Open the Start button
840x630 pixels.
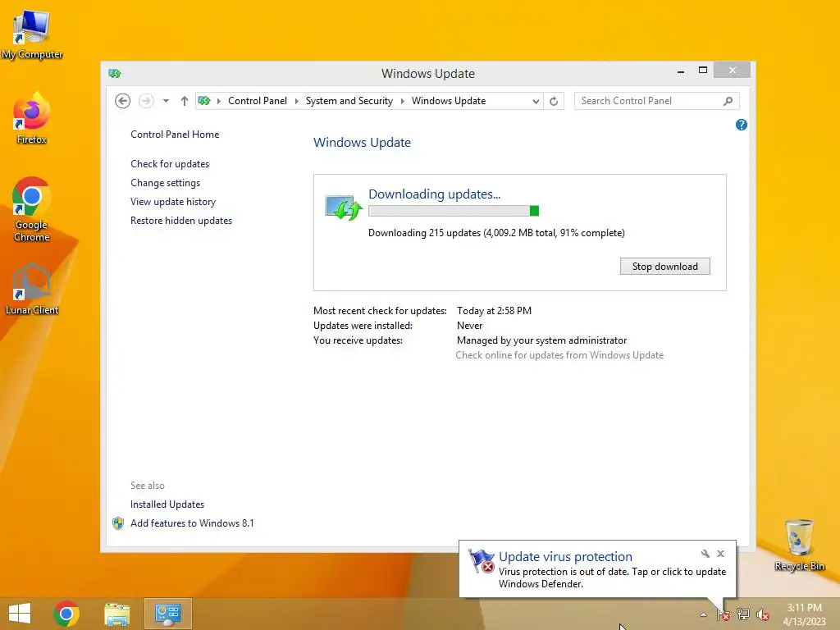click(20, 614)
